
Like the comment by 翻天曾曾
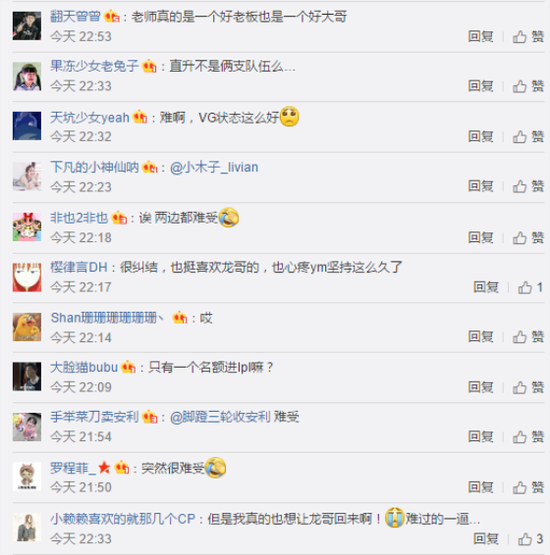point(528,36)
